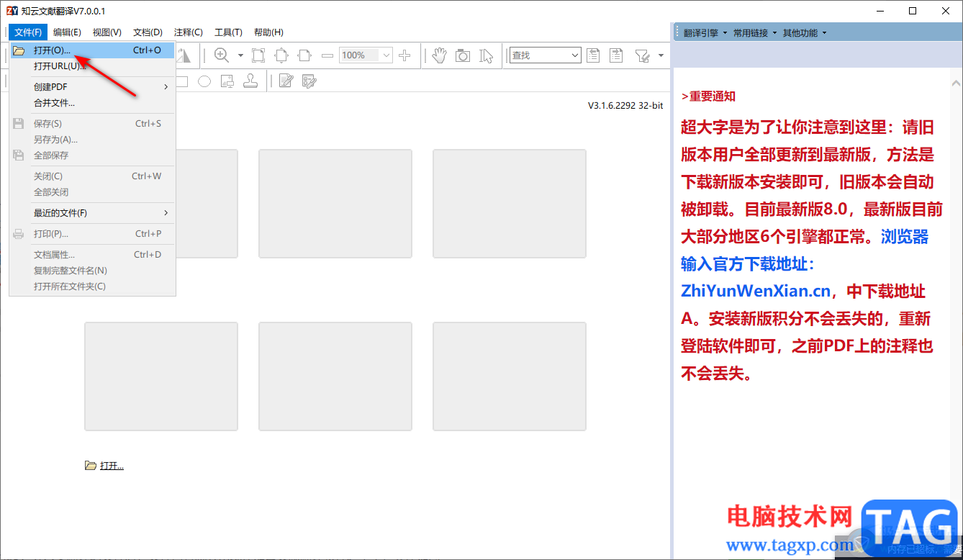Open the 帮助(H) menu
The height and width of the screenshot is (560, 963).
tap(268, 32)
